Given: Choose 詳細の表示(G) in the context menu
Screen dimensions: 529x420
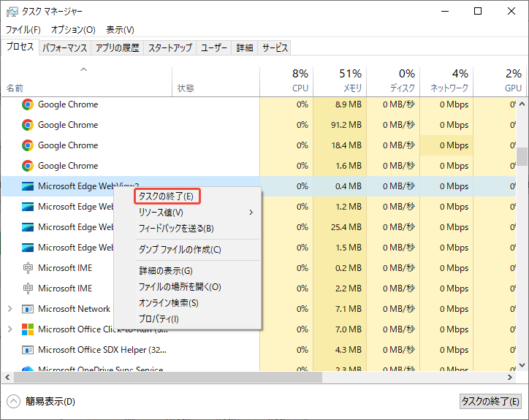Looking at the screenshot, I should pos(166,270).
